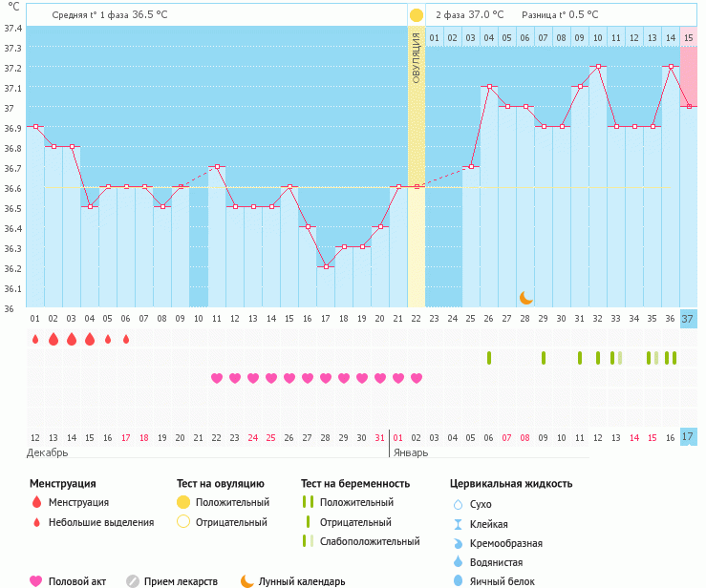Select the Положительный ovulation test yellow circle

click(183, 502)
